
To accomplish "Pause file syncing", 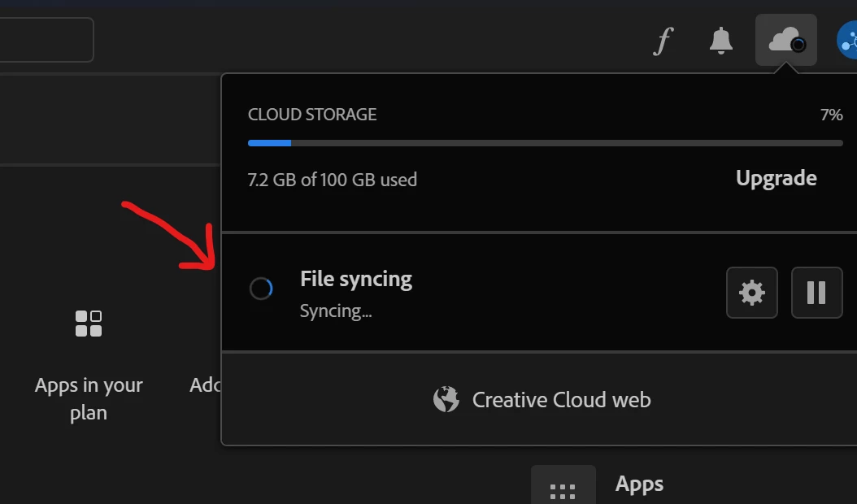I will 816,293.
